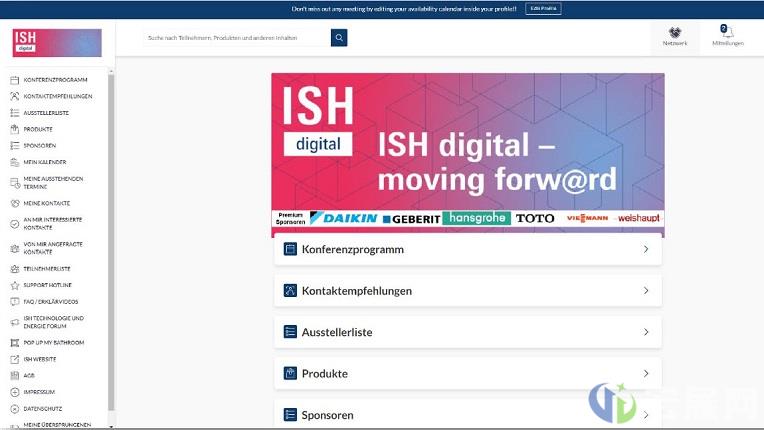Click the Support Hotline star icon
The image size is (764, 430).
tap(14, 285)
